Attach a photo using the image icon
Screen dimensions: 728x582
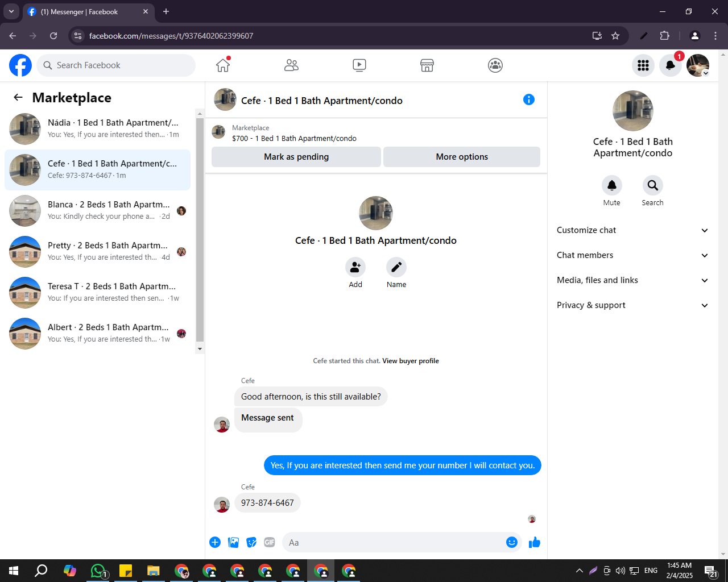(x=233, y=542)
